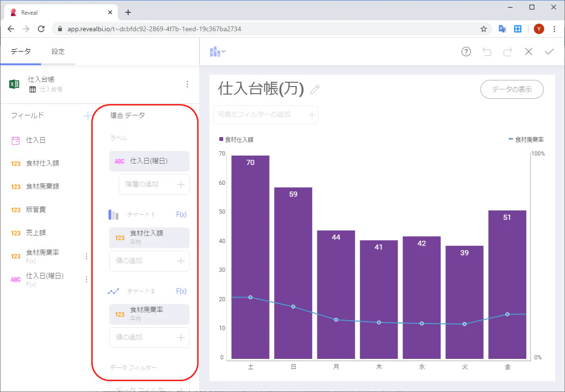Click the 土 bar labeled 70

click(x=251, y=257)
